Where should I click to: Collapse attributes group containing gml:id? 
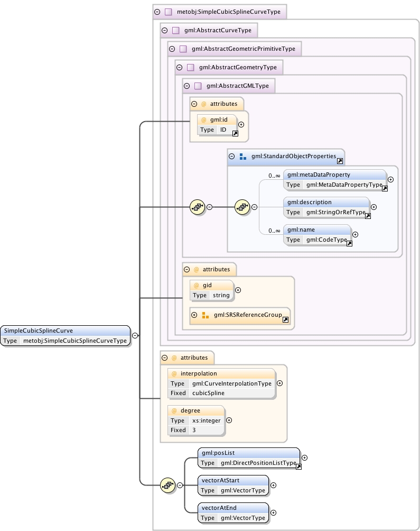click(194, 104)
